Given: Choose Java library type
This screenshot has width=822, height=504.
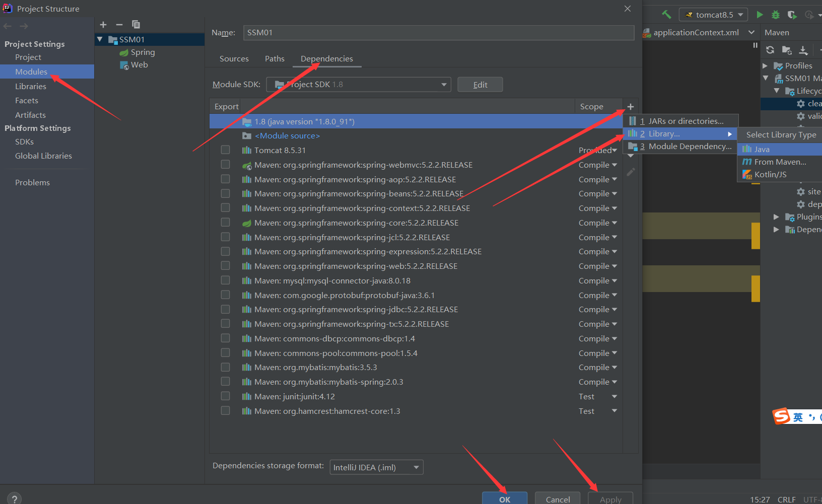Looking at the screenshot, I should tap(780, 149).
